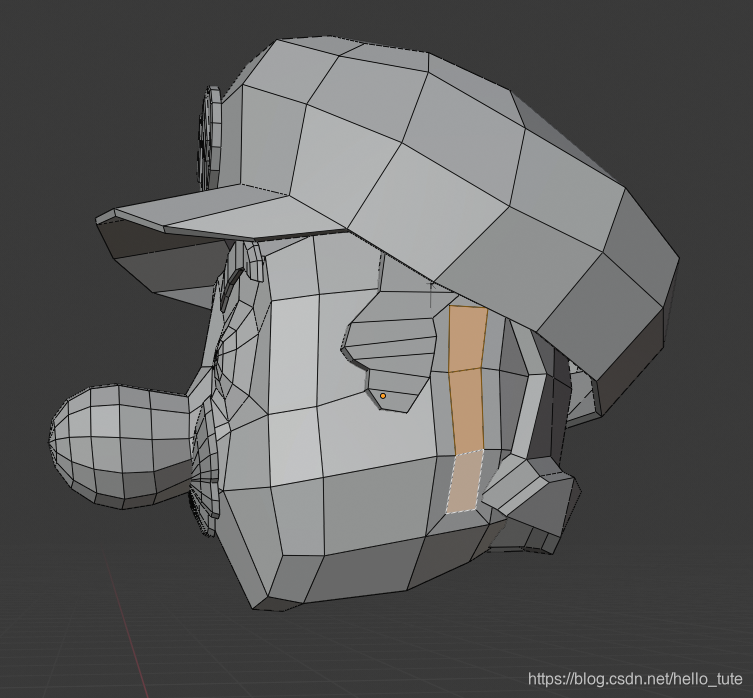The width and height of the screenshot is (753, 698).
Task: Click the small orange origin dot
Action: click(383, 396)
